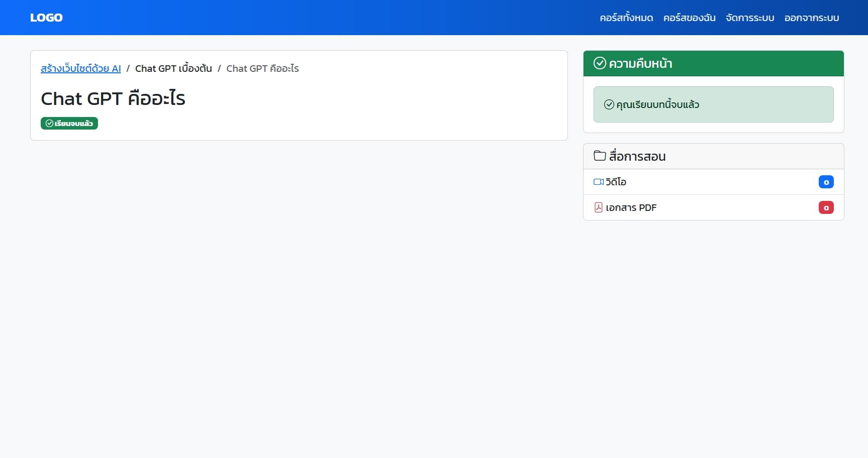Click the คุณเรียนบทนี้จบแล้ว alert message
The image size is (868, 458).
pyautogui.click(x=714, y=104)
